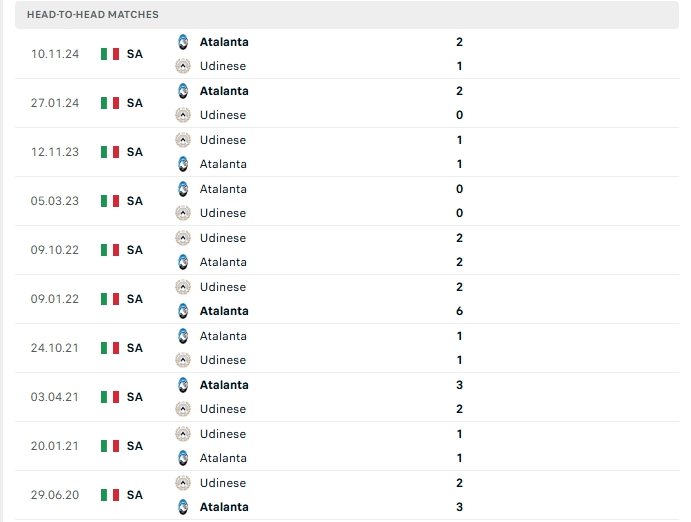Viewport: 691px width, 522px height.
Task: Select the SA league label for 24.10.21
Action: point(135,348)
